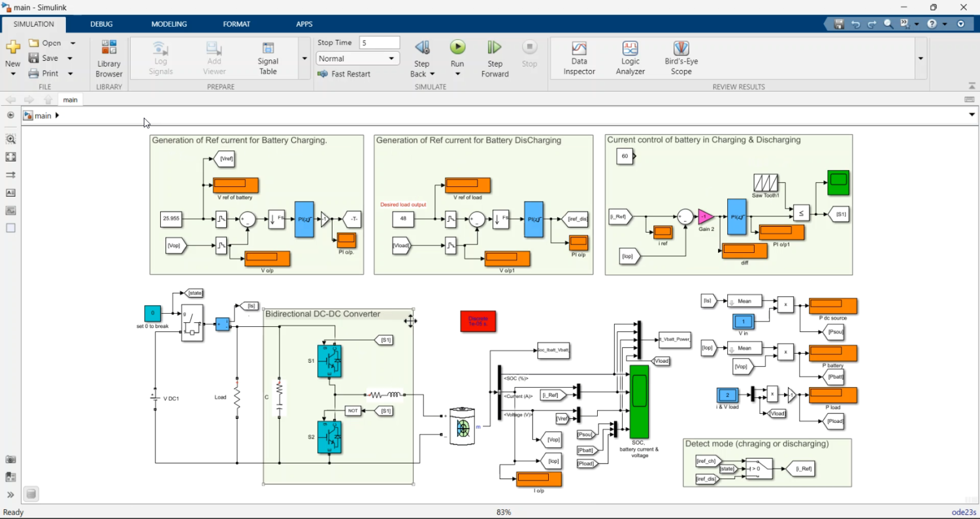
Task: Open the DEBUG ribbon tab
Action: coord(101,24)
